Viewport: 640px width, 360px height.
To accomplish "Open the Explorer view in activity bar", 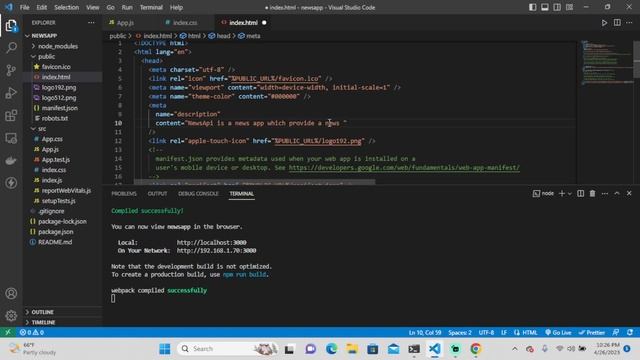I will point(11,26).
